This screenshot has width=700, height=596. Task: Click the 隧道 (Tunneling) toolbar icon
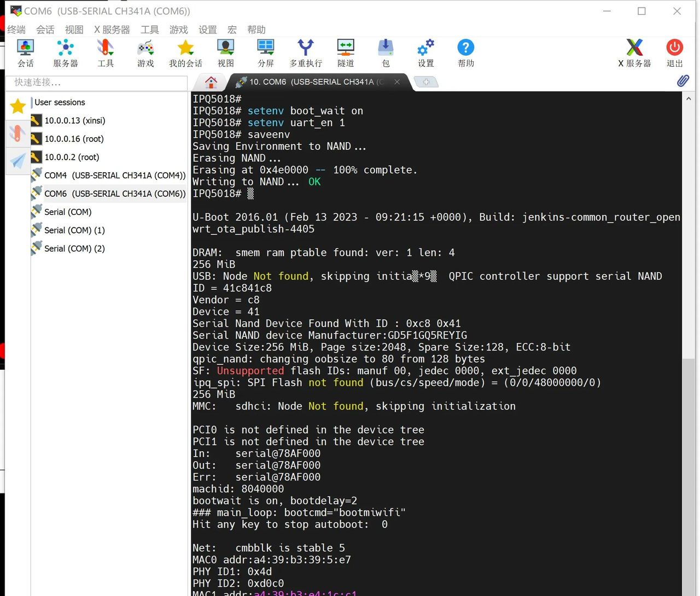346,53
